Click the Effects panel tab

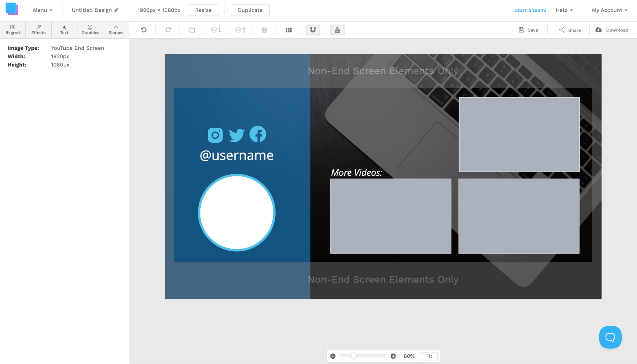click(38, 29)
